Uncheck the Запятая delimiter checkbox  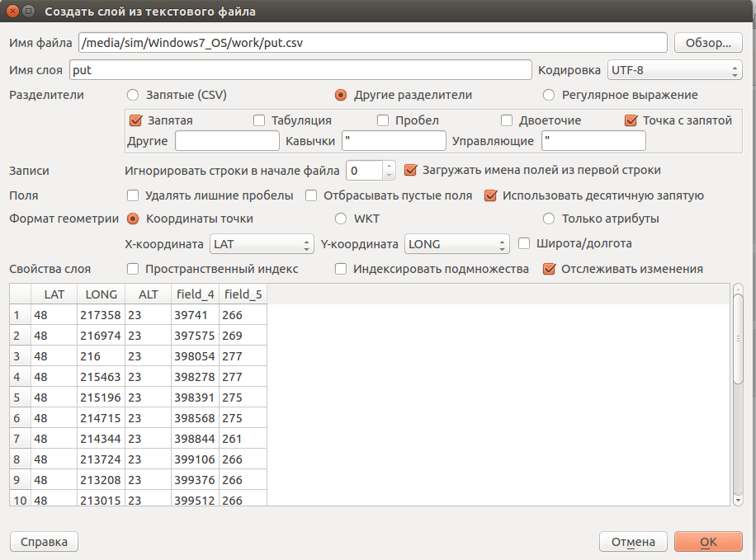tap(137, 120)
